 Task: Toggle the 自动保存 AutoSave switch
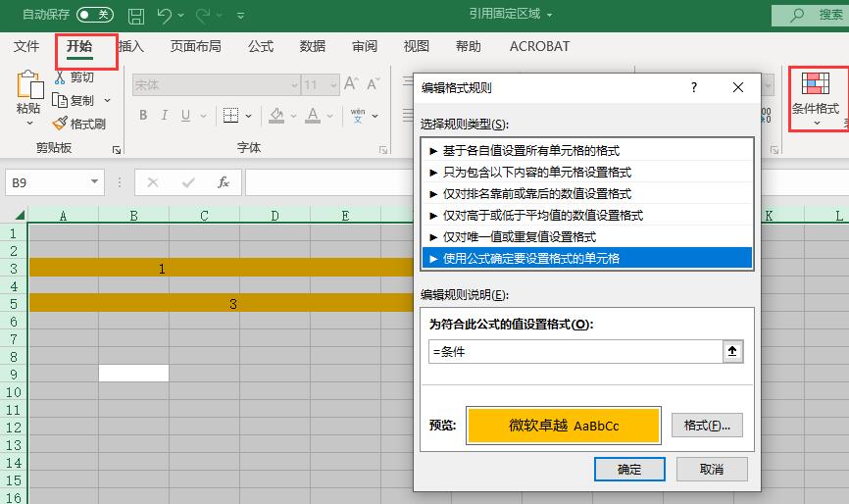click(95, 16)
